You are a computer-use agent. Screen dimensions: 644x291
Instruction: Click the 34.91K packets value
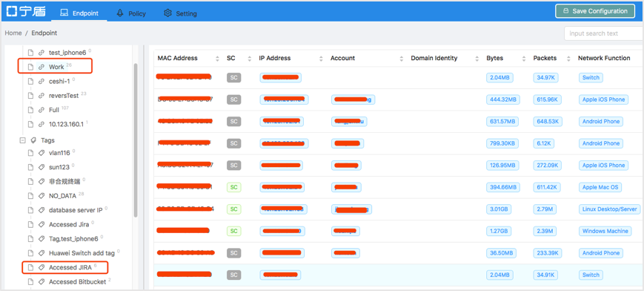[x=546, y=275]
